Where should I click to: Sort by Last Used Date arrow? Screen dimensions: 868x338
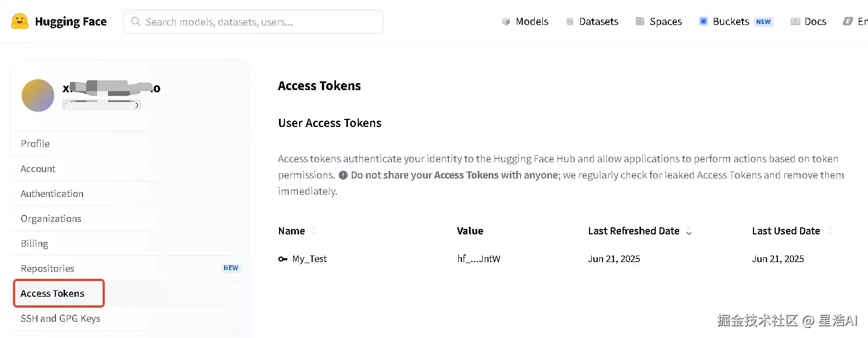[x=829, y=231]
